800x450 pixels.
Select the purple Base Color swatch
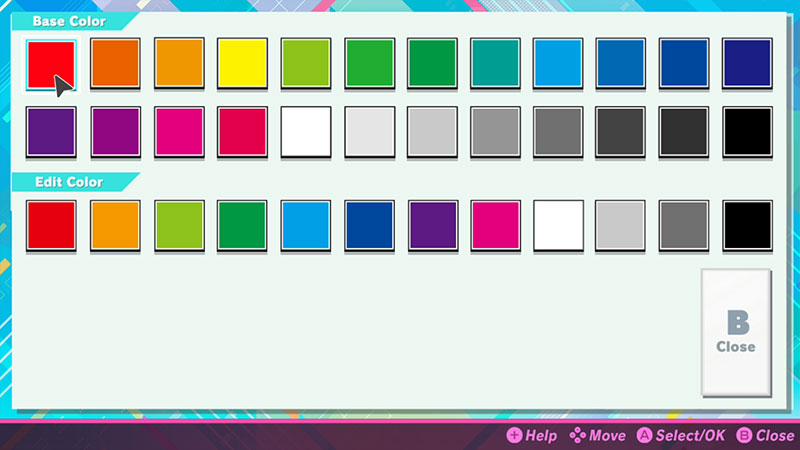click(51, 132)
